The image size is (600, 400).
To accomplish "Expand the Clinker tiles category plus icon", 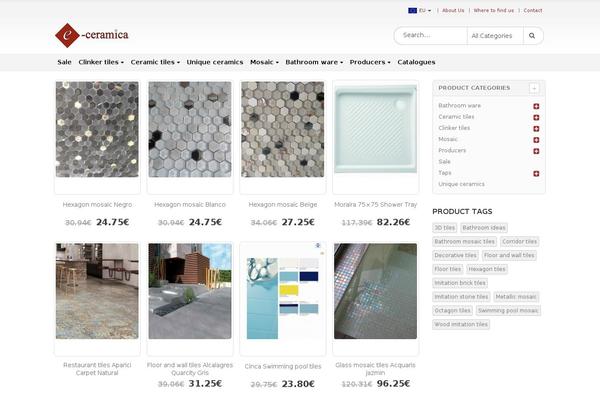I will [x=536, y=128].
